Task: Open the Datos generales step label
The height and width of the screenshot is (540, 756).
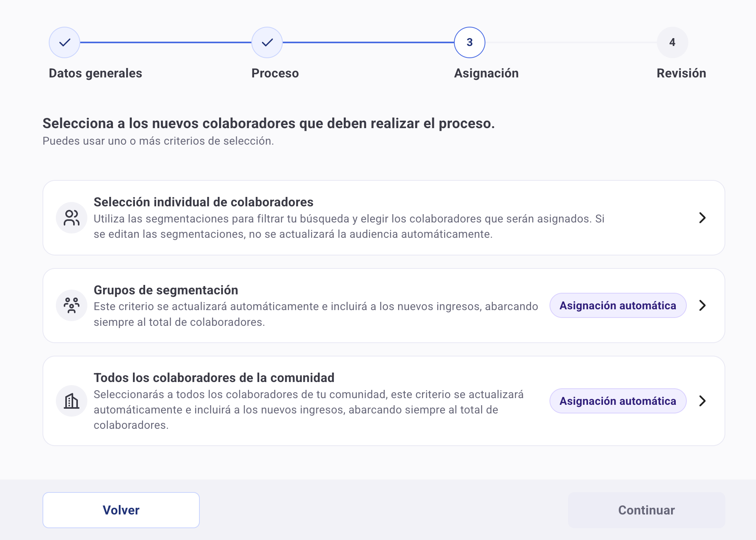Action: 95,73
